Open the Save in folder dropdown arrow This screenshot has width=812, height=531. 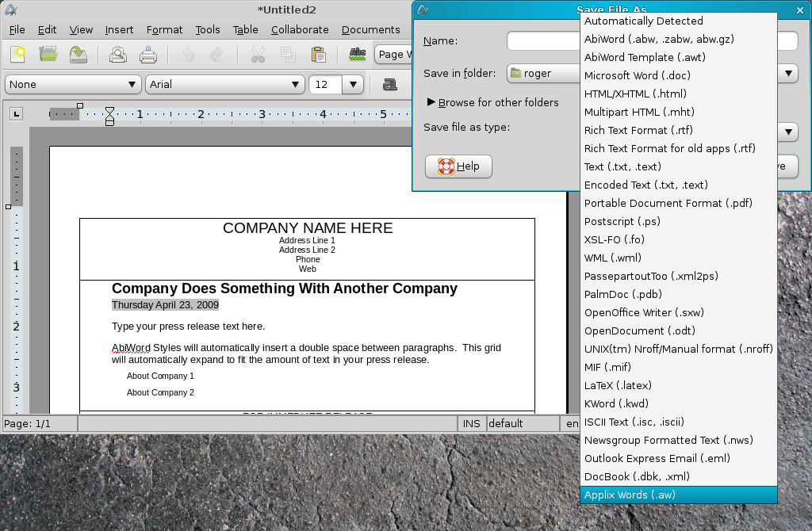[x=788, y=74]
